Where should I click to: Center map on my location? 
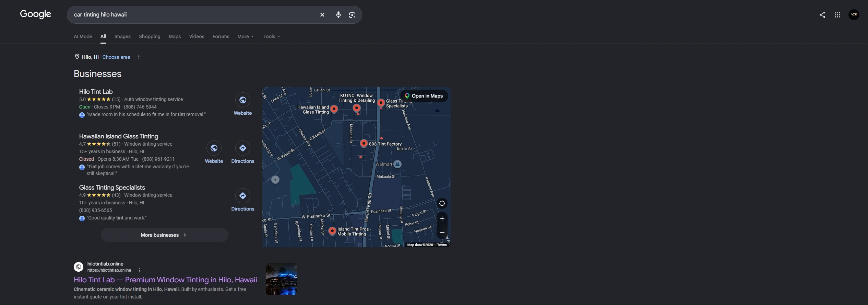442,203
